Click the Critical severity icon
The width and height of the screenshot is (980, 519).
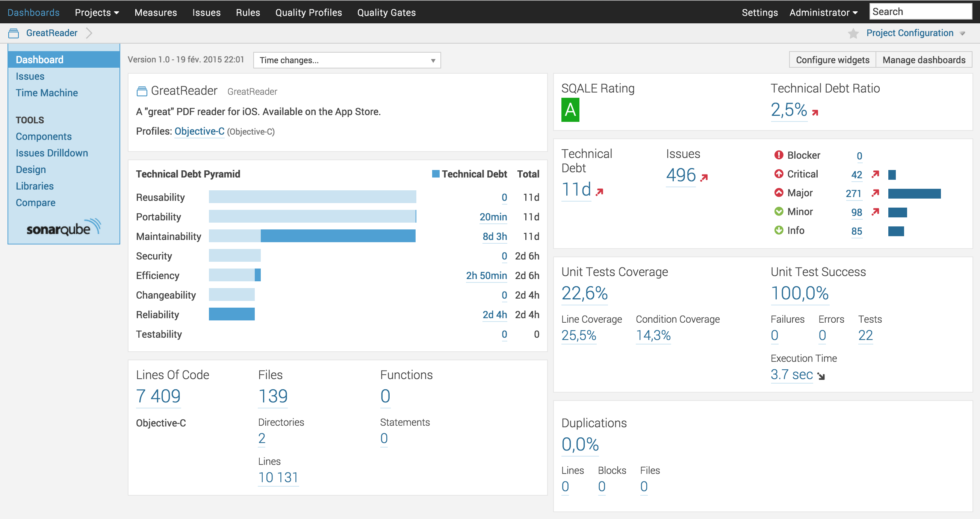779,174
